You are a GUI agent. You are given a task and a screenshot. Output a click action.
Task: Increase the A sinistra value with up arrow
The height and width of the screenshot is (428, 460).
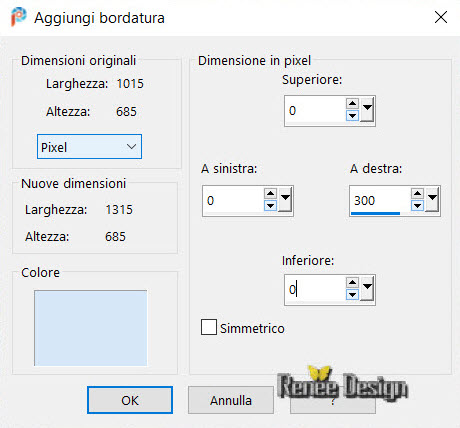(270, 194)
